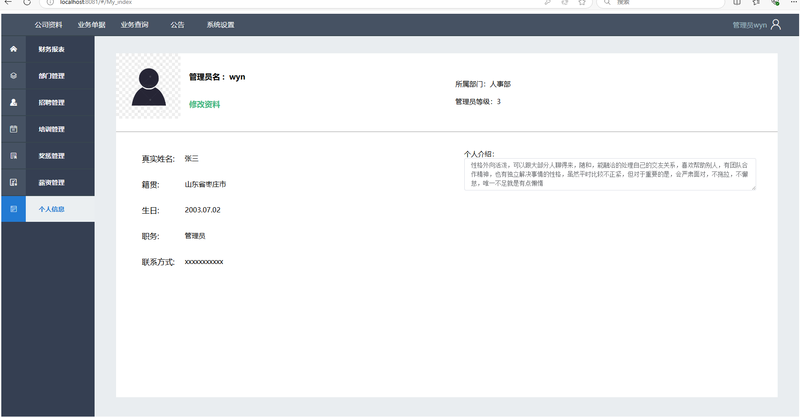Click the person icon beside 招聘管理
Viewport: 800px width, 417px height.
coord(13,102)
